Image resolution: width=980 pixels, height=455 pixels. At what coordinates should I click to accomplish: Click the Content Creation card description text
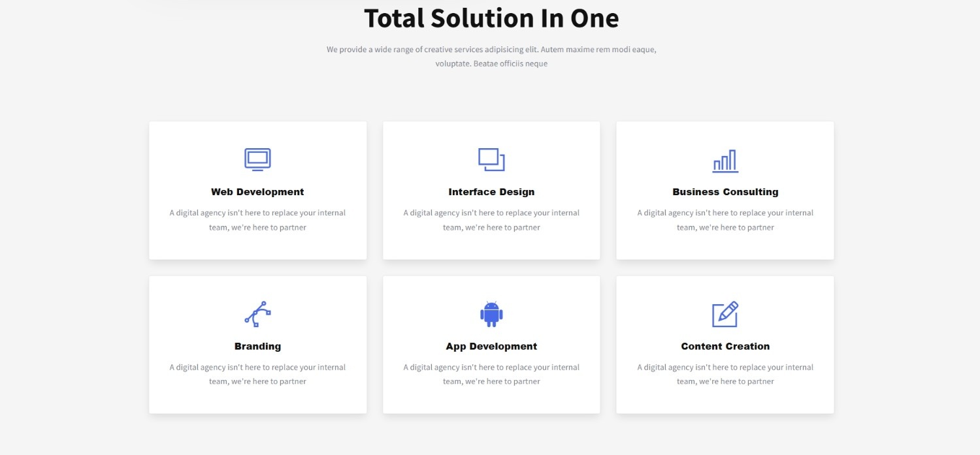click(x=725, y=374)
